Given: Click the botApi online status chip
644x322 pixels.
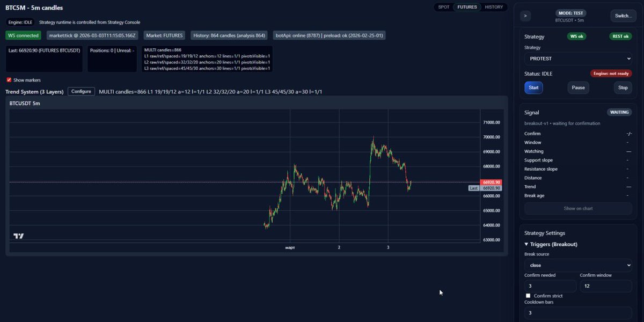Looking at the screenshot, I should [329, 35].
